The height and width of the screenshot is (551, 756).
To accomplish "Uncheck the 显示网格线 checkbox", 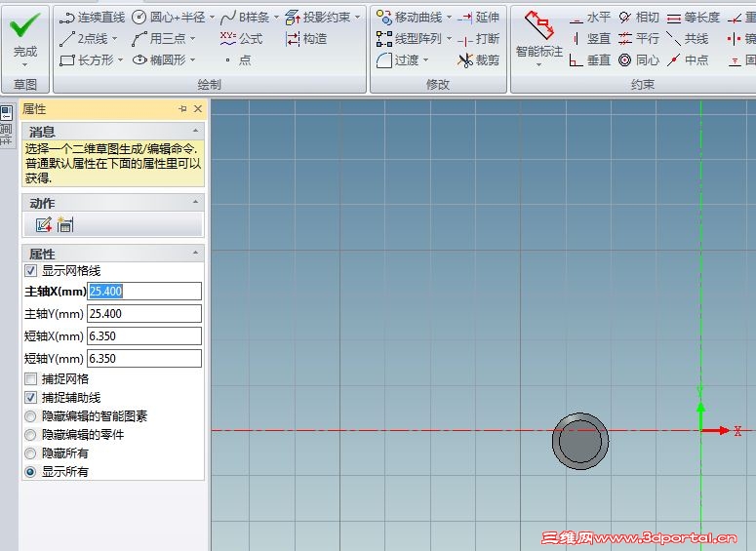I will tap(30, 270).
